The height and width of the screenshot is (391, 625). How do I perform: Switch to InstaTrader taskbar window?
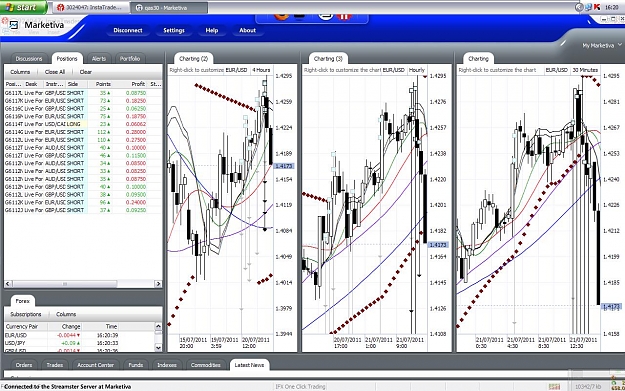click(x=92, y=8)
